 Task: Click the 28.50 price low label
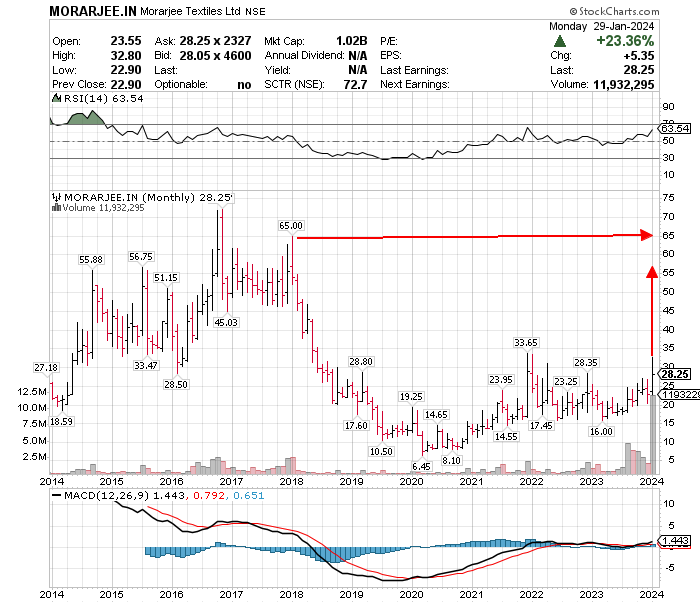(176, 384)
